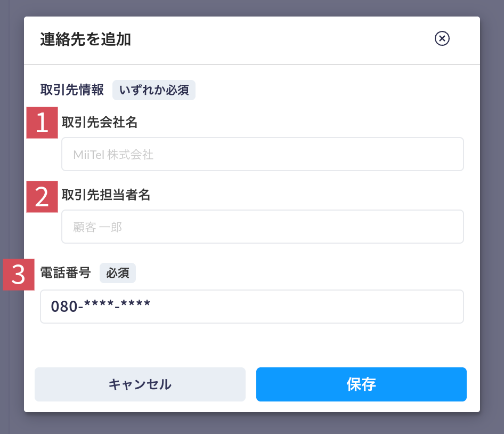Image resolution: width=504 pixels, height=434 pixels.
Task: Click the 080-****-**** phone number text
Action: tap(100, 306)
